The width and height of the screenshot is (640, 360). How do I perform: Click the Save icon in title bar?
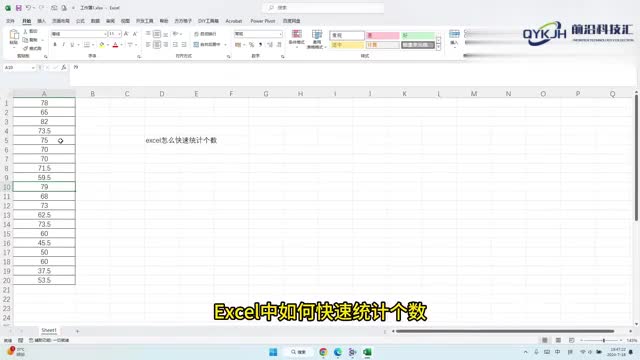(18, 8)
